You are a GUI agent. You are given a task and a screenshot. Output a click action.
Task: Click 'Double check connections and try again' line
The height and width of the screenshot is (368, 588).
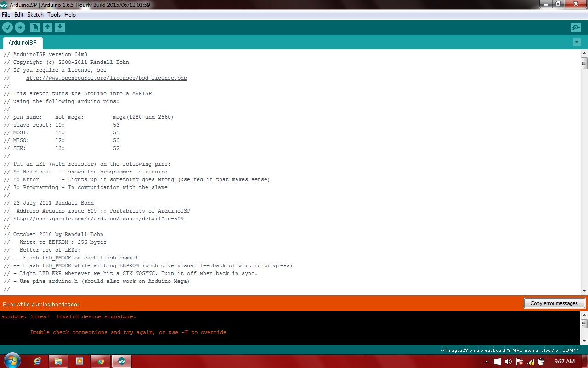point(129,332)
